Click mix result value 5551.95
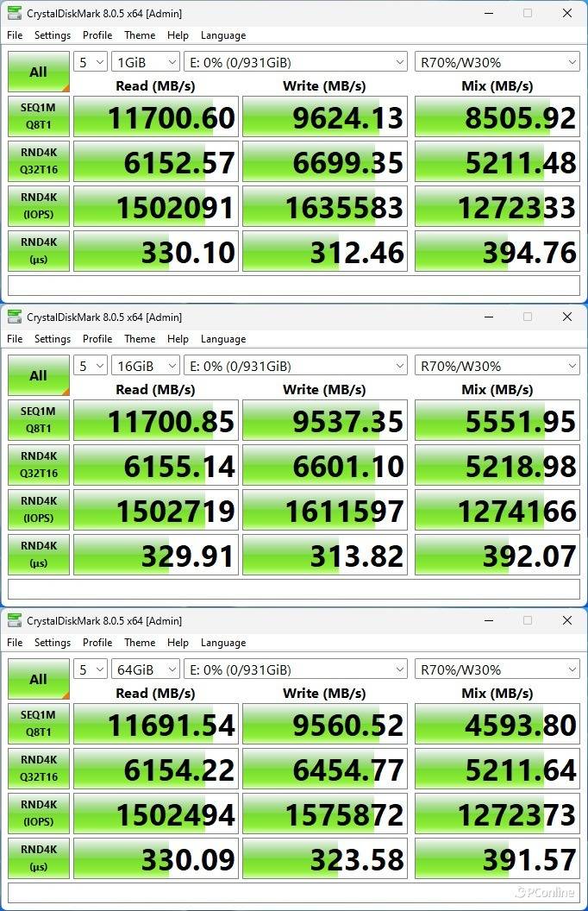588x911 pixels. pyautogui.click(x=497, y=421)
